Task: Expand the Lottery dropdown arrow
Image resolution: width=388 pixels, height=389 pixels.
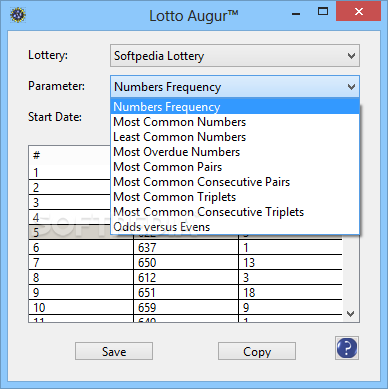Action: pyautogui.click(x=351, y=56)
